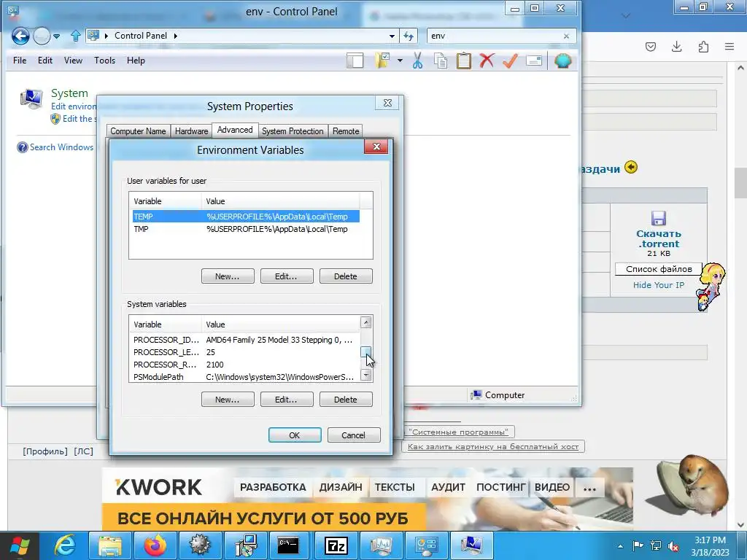Click the Hide Your IP link
Screen dimensions: 747x560
pyautogui.click(x=659, y=285)
